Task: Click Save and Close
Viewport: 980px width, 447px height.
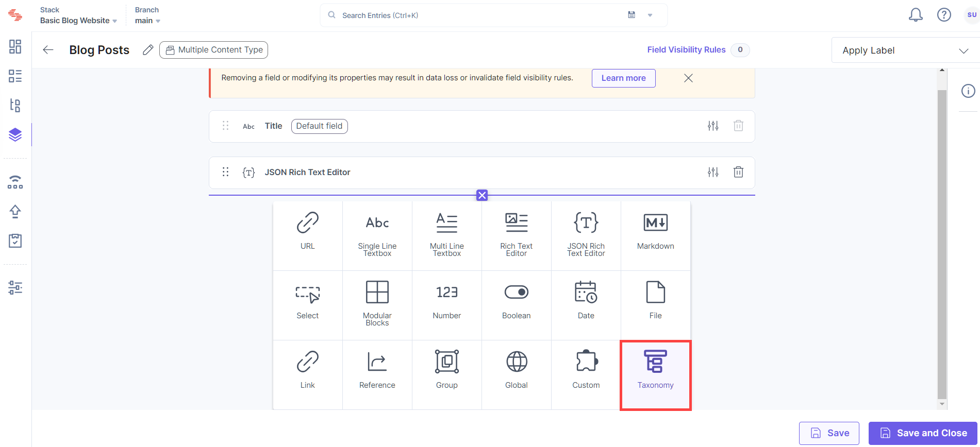Action: 923,433
